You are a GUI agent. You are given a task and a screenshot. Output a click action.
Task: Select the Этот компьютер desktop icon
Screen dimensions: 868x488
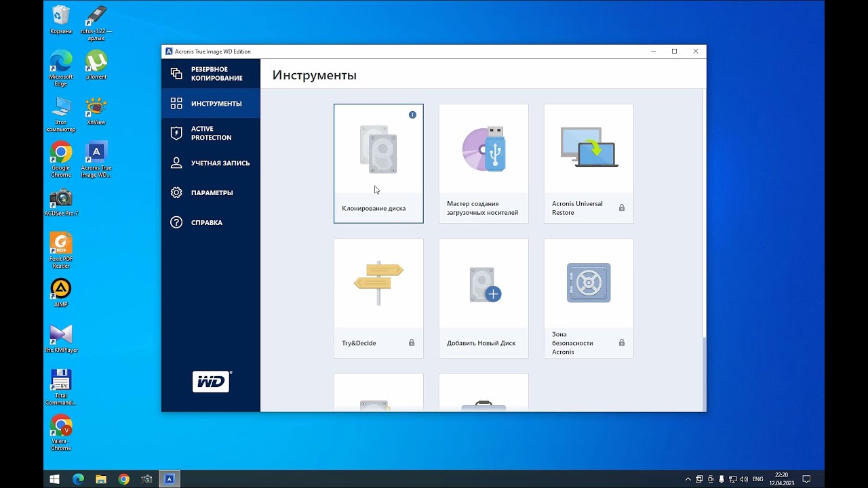[x=60, y=114]
